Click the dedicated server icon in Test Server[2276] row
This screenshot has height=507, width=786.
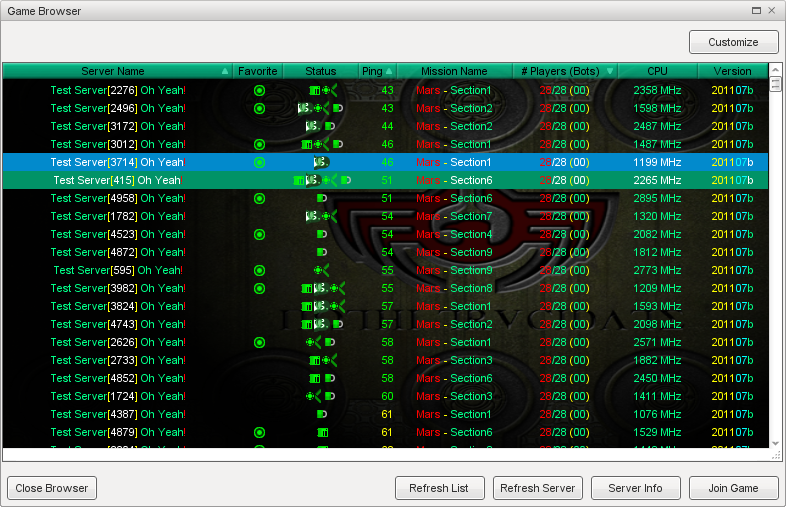click(x=315, y=91)
